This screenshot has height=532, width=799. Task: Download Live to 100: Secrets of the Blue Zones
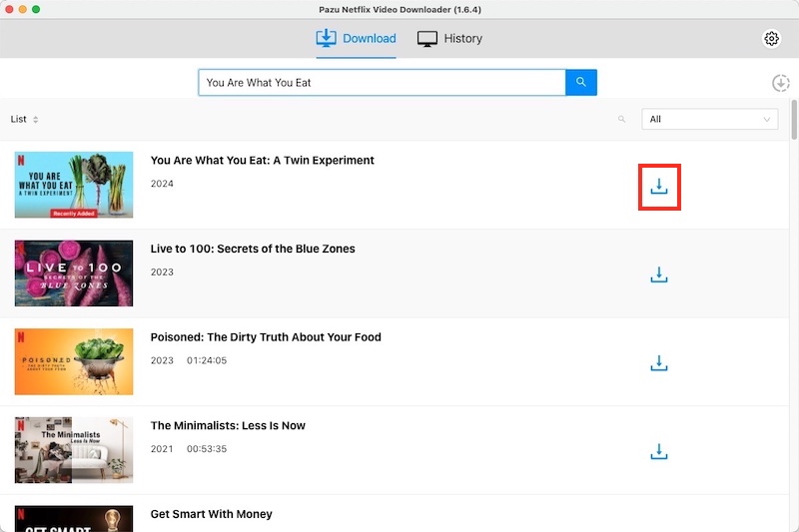659,274
